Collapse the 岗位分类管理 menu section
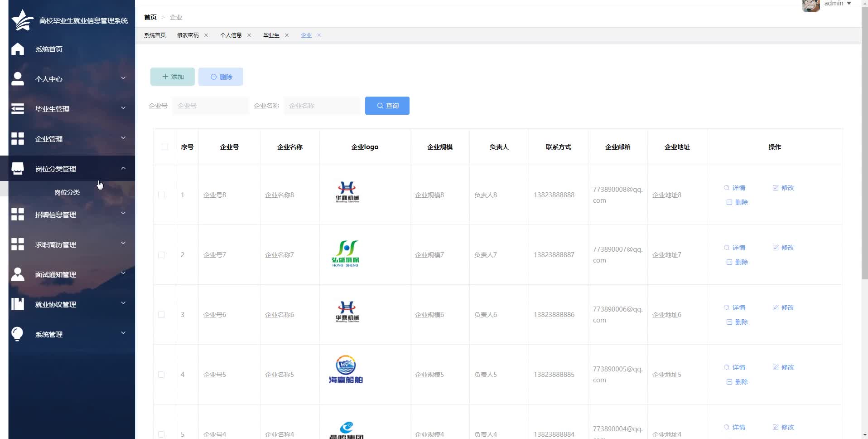The image size is (868, 439). 123,168
